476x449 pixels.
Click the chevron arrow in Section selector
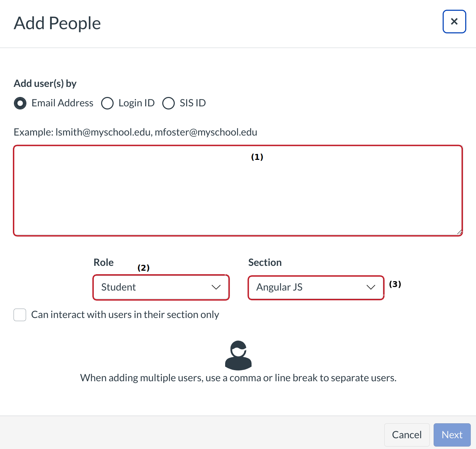click(371, 287)
